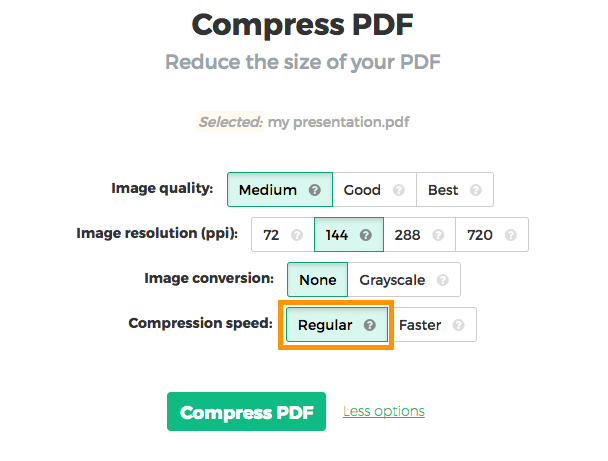Set image resolution to 288 ppi
Viewport: 608px width, 461px height.
(x=409, y=236)
